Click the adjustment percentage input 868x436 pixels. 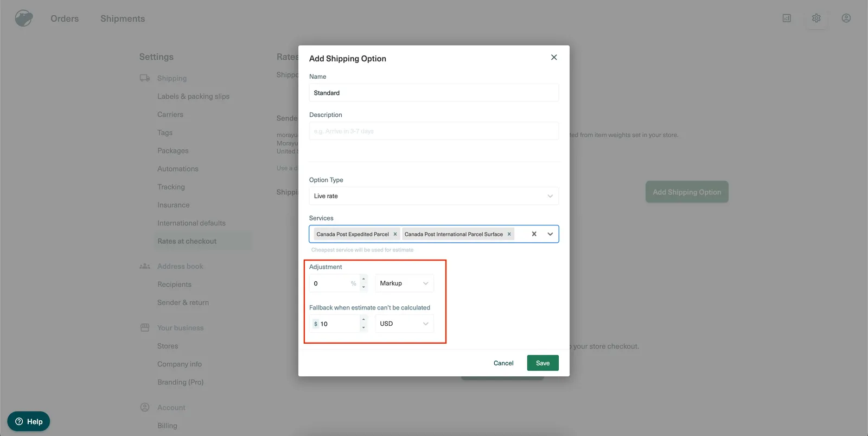334,283
